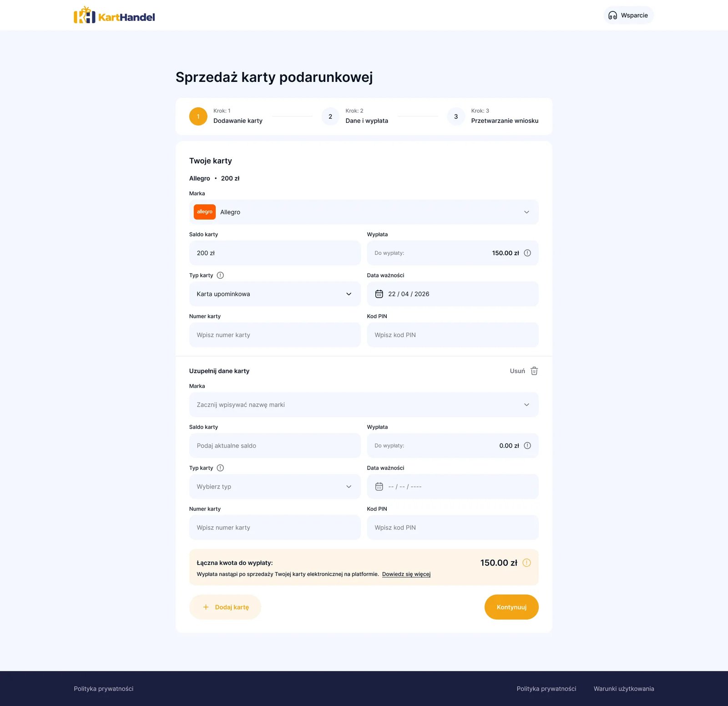728x706 pixels.
Task: Open Wsparcie support button
Action: coord(628,15)
